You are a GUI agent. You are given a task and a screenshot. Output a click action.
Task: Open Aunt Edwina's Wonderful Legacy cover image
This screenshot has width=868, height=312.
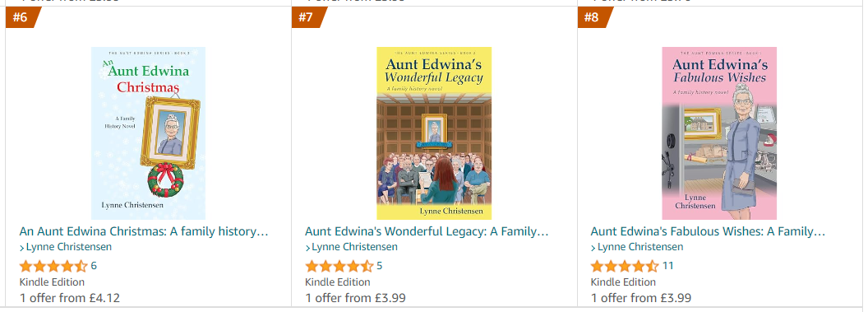click(x=434, y=133)
